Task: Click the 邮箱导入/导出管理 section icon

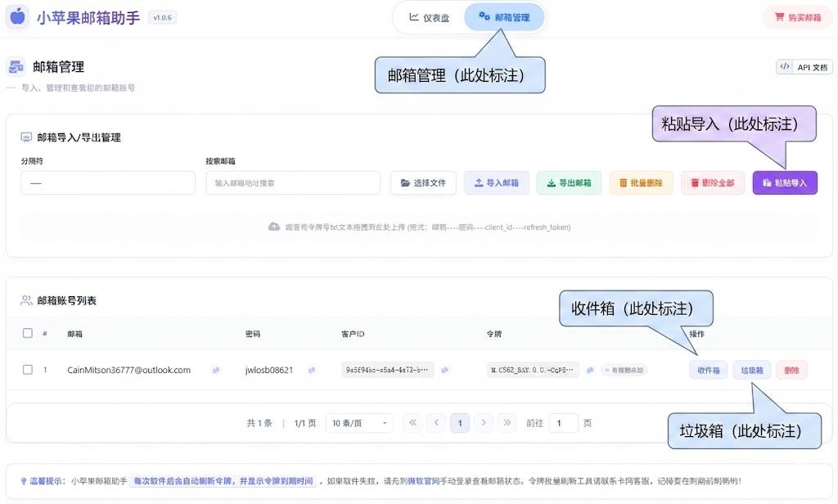Action: tap(26, 137)
